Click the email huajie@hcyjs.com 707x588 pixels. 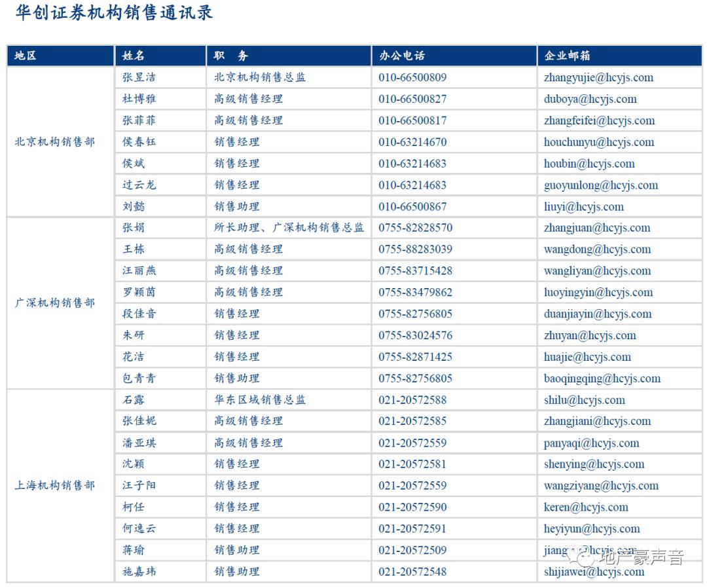(x=587, y=357)
